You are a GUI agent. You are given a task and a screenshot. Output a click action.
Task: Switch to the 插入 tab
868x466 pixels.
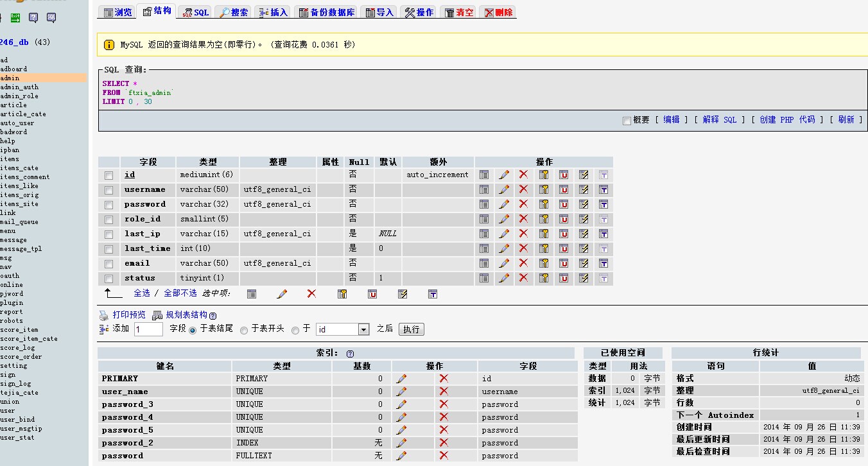pyautogui.click(x=272, y=12)
